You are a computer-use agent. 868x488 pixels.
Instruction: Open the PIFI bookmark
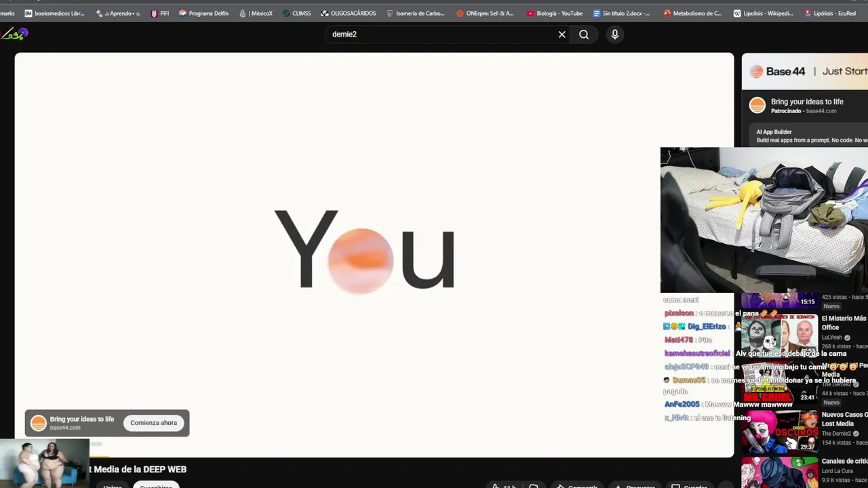(x=160, y=13)
